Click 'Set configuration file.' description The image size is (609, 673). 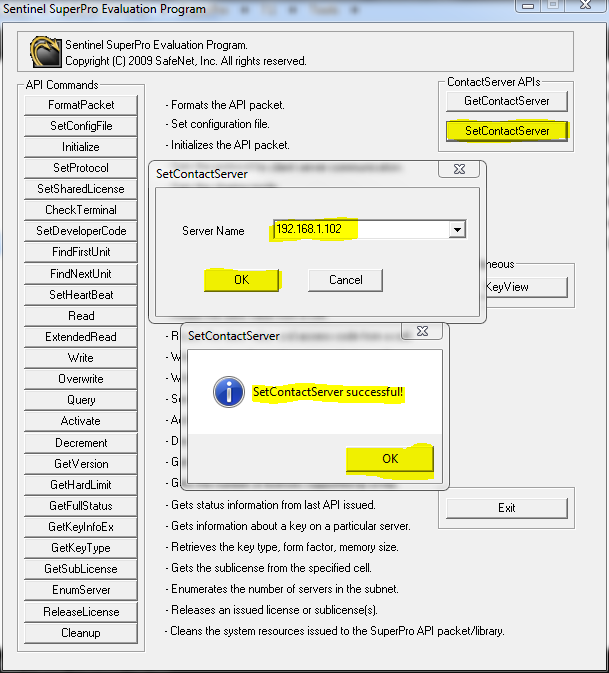click(x=218, y=124)
